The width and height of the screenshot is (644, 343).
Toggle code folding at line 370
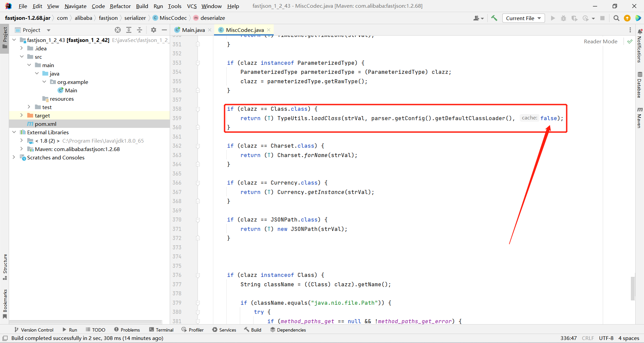point(198,220)
